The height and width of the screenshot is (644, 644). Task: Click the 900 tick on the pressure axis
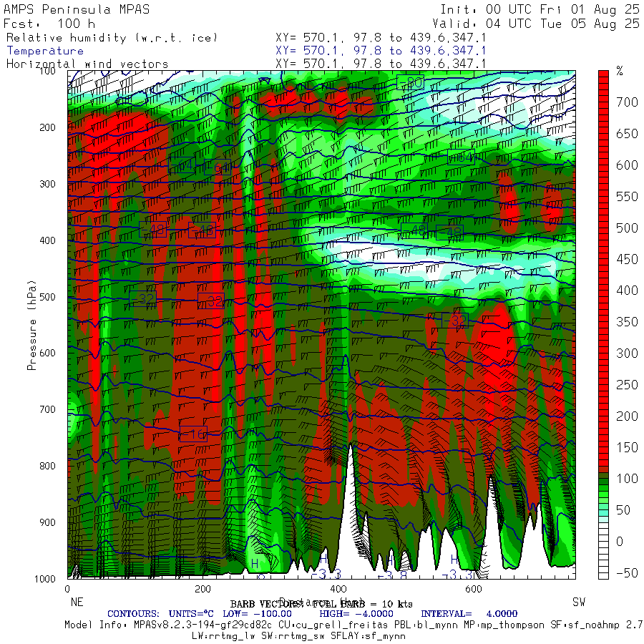click(x=47, y=522)
